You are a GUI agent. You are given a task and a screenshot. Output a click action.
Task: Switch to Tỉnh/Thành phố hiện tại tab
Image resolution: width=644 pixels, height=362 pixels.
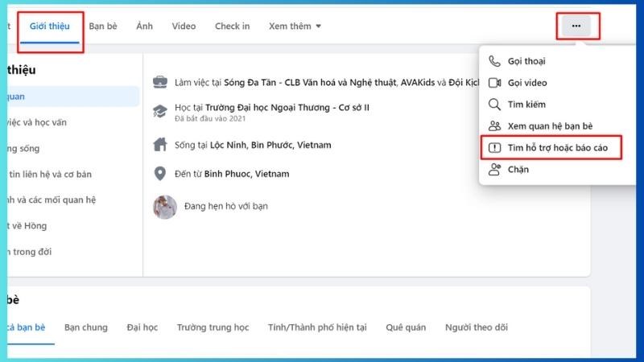[x=317, y=327]
